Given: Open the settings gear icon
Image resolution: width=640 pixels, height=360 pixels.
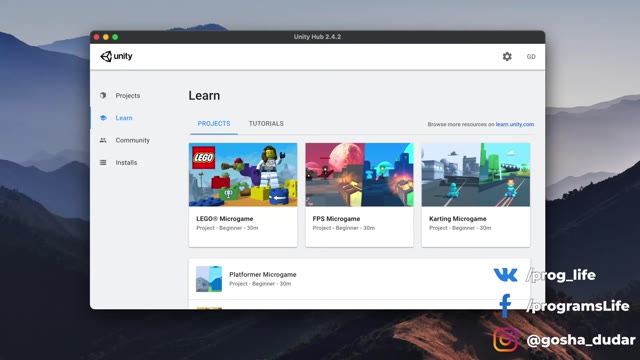Looking at the screenshot, I should (x=507, y=56).
